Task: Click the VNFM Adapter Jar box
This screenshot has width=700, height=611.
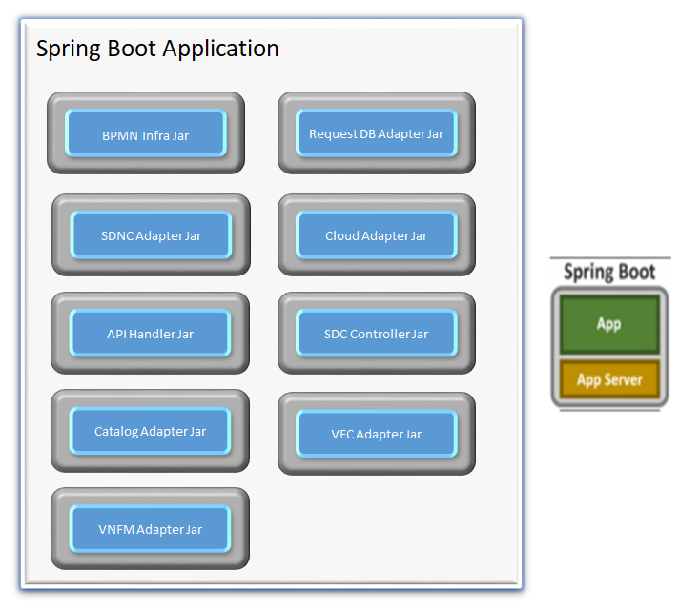Action: [150, 529]
